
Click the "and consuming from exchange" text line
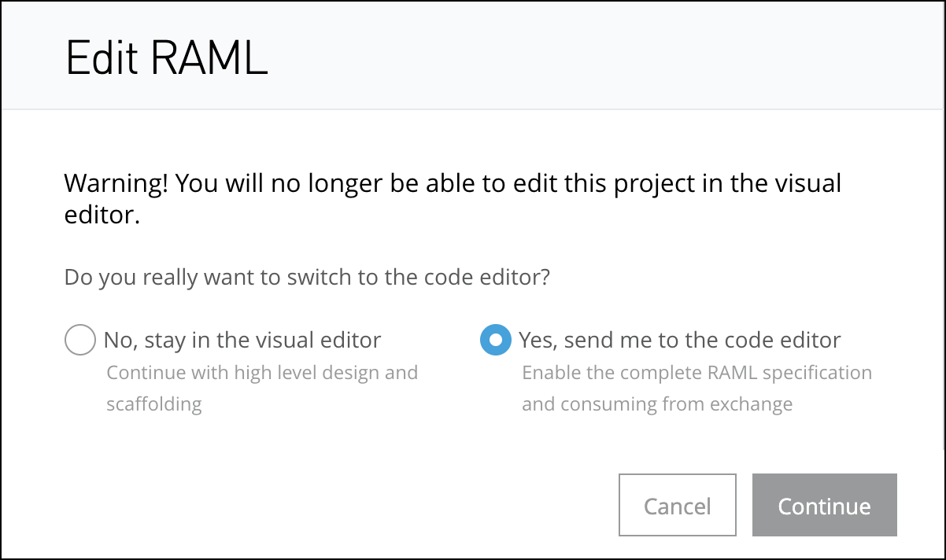coord(657,404)
